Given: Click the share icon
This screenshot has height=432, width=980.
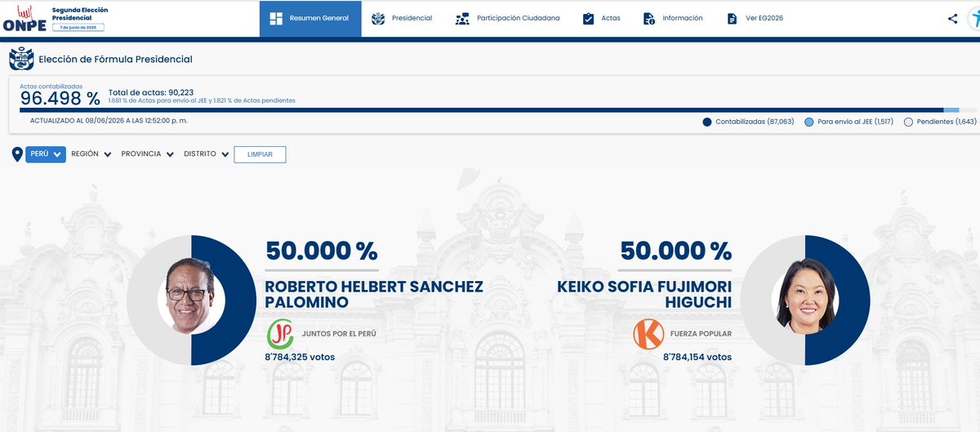Looking at the screenshot, I should [x=953, y=18].
